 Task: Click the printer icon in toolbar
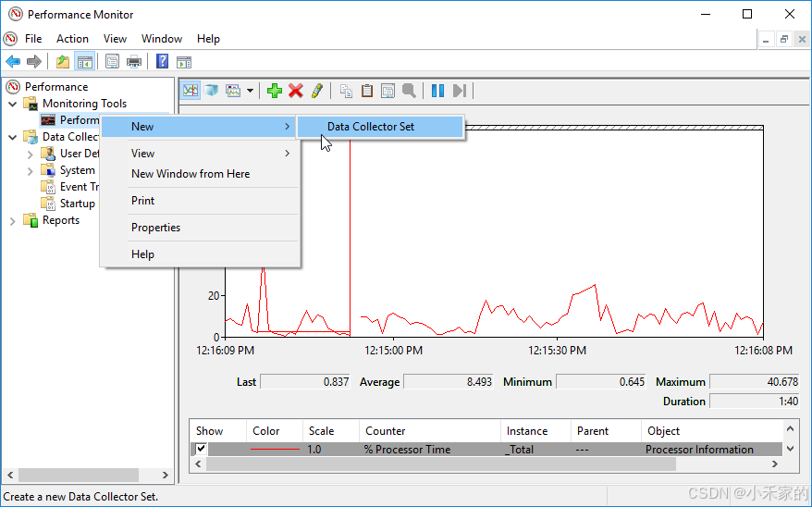point(134,62)
